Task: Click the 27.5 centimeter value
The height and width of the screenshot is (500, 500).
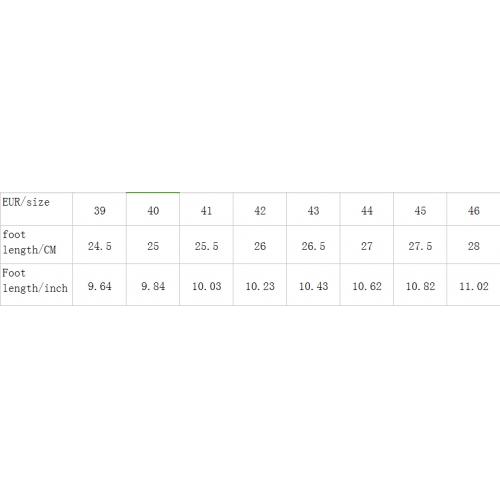Action: (420, 246)
